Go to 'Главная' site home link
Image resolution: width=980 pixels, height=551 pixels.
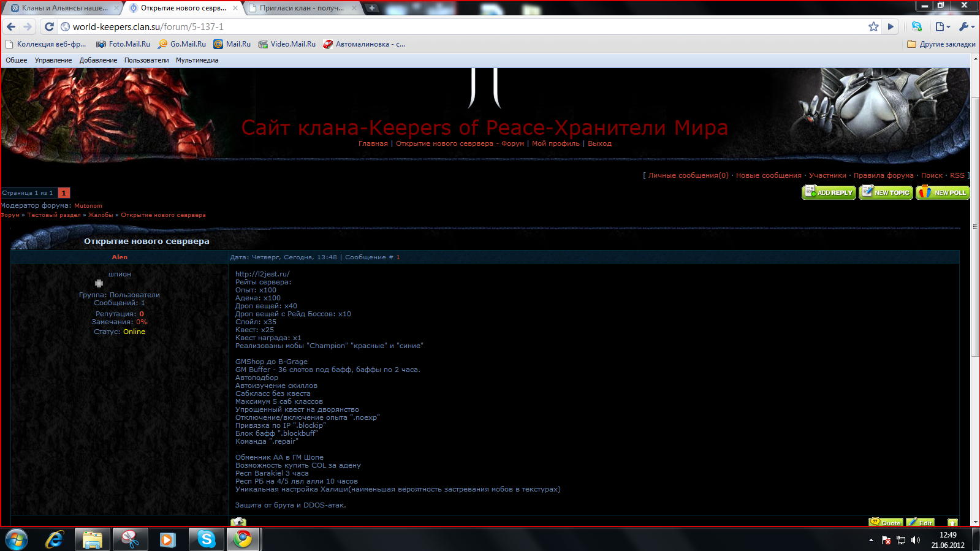tap(373, 143)
